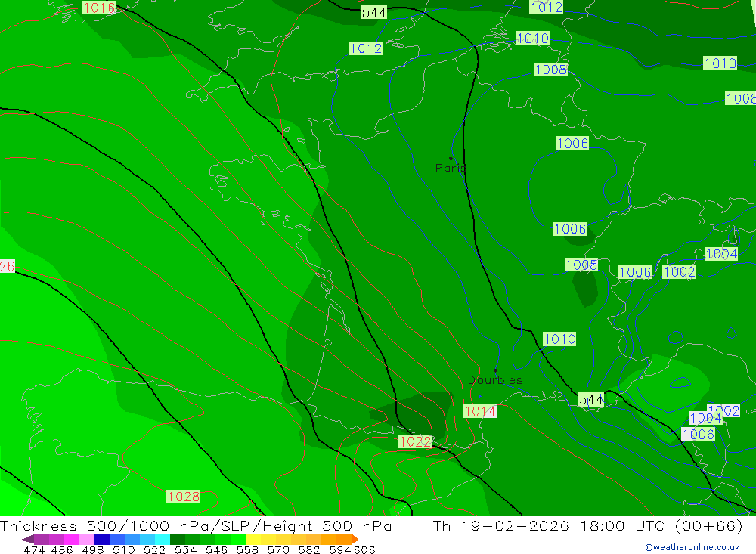Image resolution: width=756 pixels, height=554 pixels.
Task: Click the red 1028 pressure label
Action: tap(183, 497)
